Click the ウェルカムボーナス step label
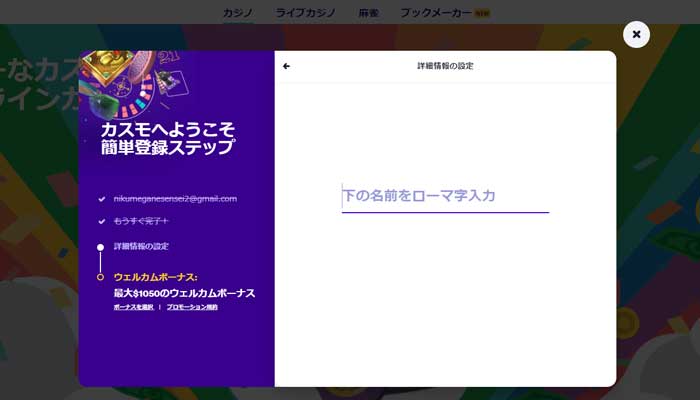 tap(155, 277)
